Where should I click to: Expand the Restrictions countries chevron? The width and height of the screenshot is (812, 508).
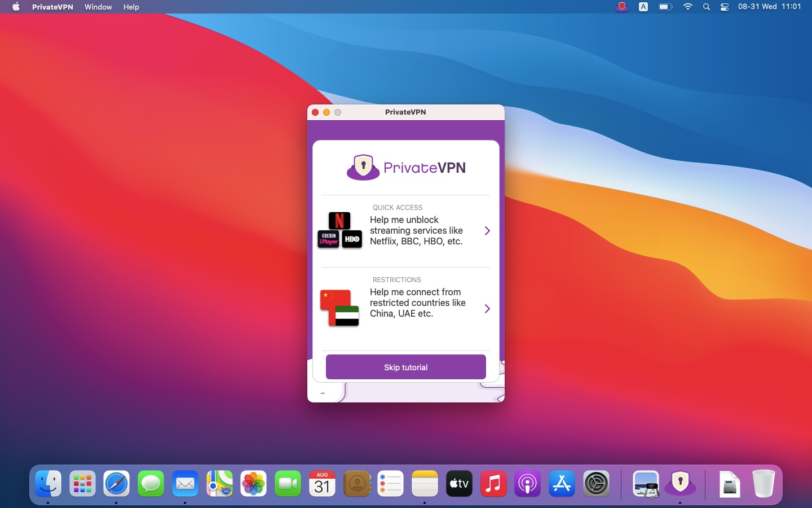pos(487,309)
